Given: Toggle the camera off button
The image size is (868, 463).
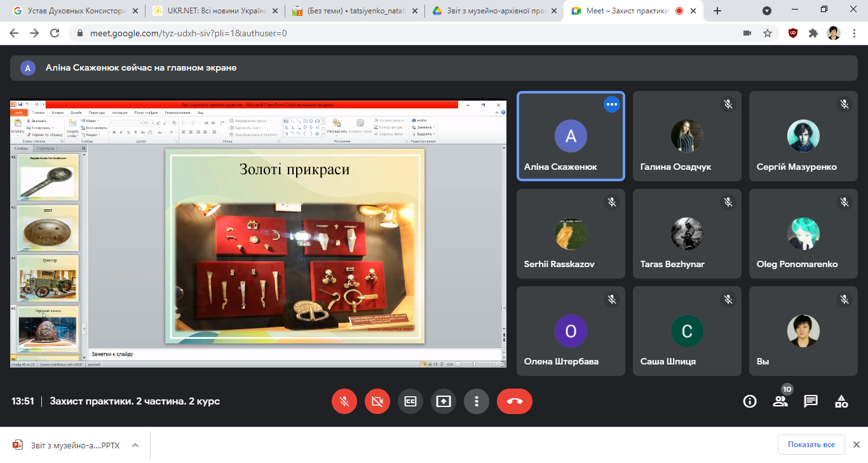Looking at the screenshot, I should click(x=377, y=401).
